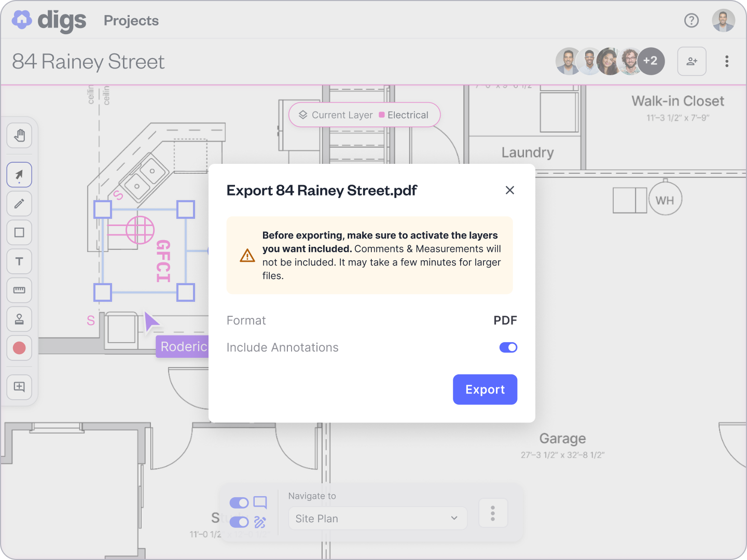The height and width of the screenshot is (560, 747).
Task: Click the curly-haired man with glasses avatar
Action: [x=629, y=61]
